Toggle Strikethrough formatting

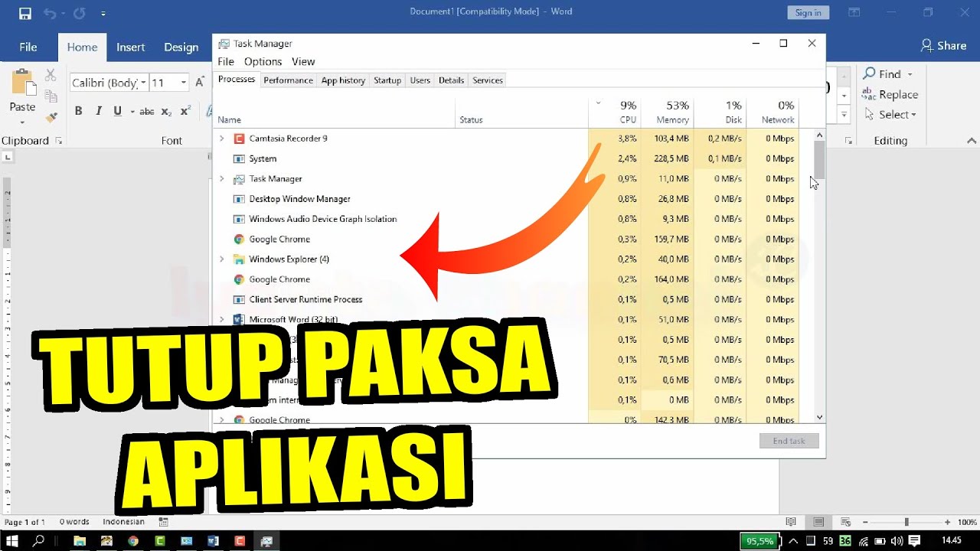click(146, 111)
